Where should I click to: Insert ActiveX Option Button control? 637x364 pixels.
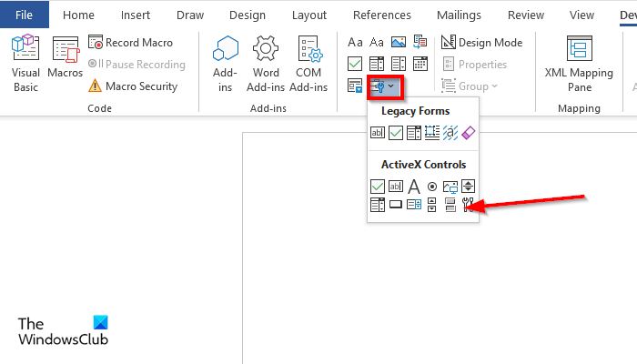click(432, 187)
